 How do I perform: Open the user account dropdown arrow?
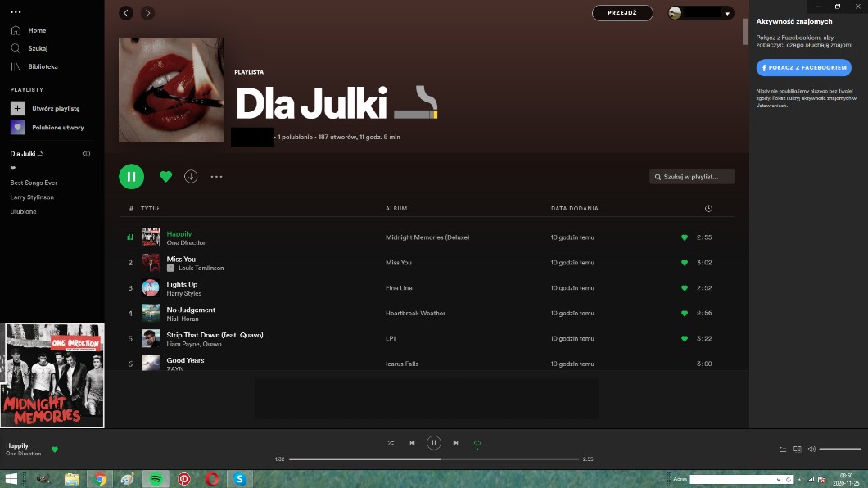pos(727,14)
